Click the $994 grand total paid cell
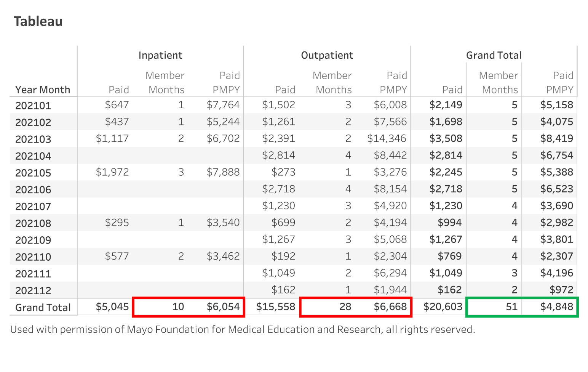The image size is (588, 372). (450, 222)
